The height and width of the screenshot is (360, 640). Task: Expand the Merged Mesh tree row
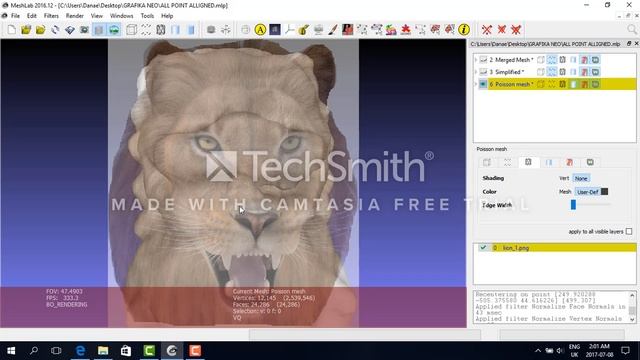pyautogui.click(x=476, y=60)
